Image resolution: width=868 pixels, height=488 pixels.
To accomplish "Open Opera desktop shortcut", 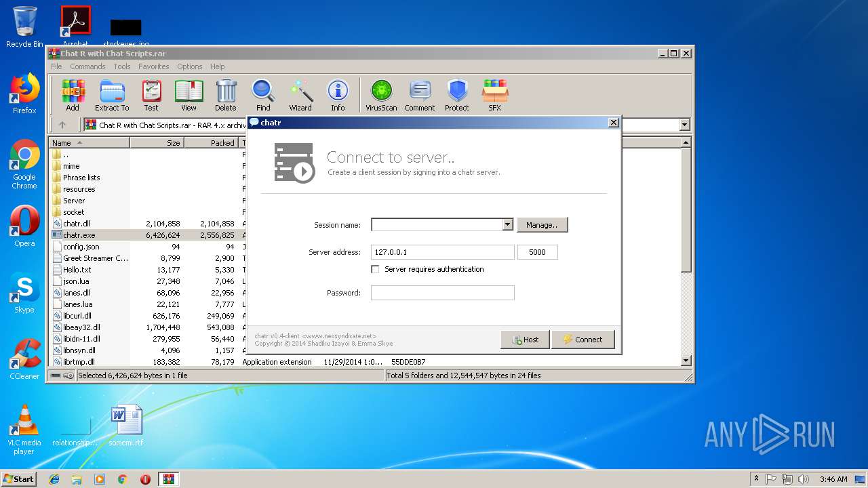I will coord(24,226).
